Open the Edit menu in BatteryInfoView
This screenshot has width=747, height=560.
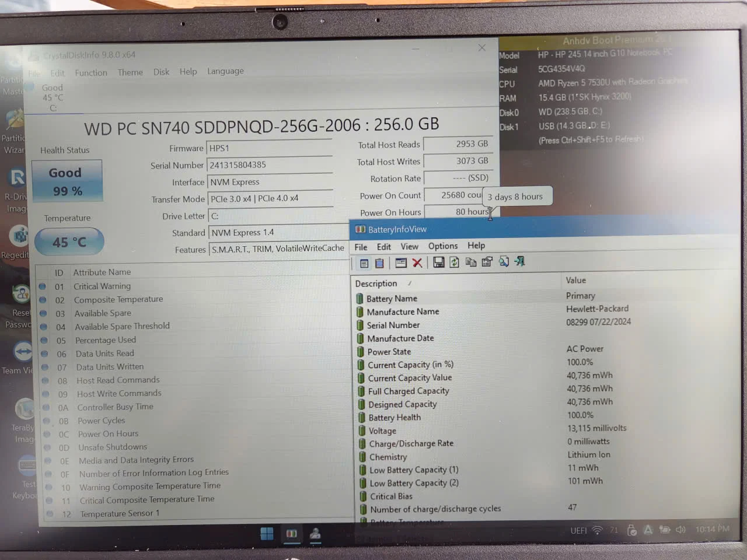pyautogui.click(x=383, y=247)
